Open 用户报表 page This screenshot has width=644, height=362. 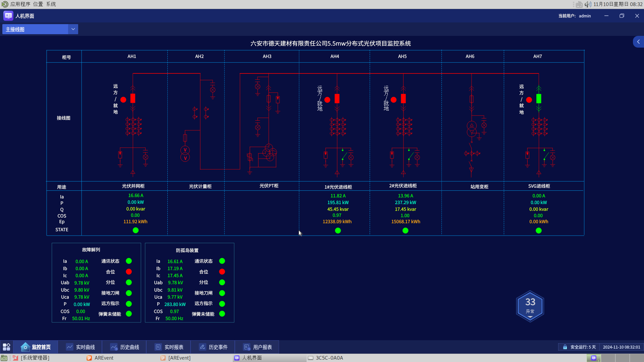[258, 347]
